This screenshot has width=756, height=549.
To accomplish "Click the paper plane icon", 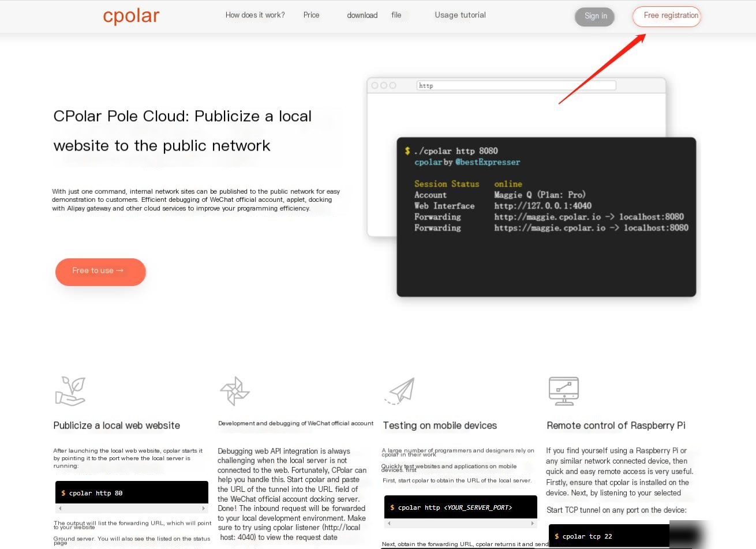I will (x=401, y=391).
